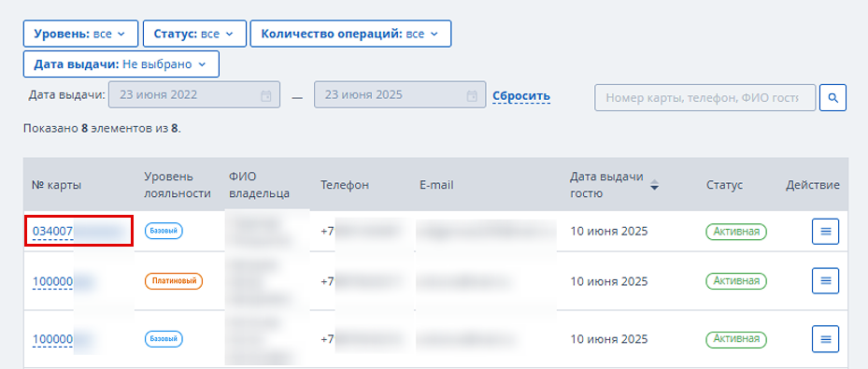This screenshot has height=369, width=868.
Task: Click the start date field 23 июня 2022
Action: click(195, 95)
